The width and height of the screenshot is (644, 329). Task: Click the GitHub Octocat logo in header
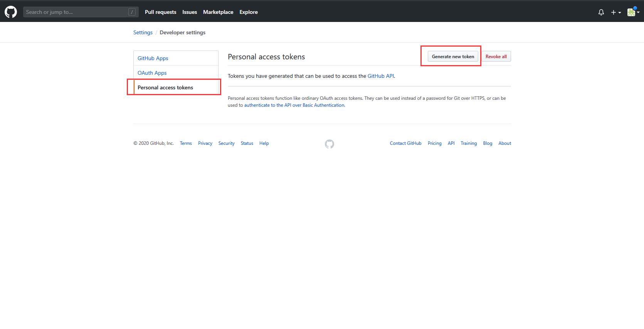[11, 12]
